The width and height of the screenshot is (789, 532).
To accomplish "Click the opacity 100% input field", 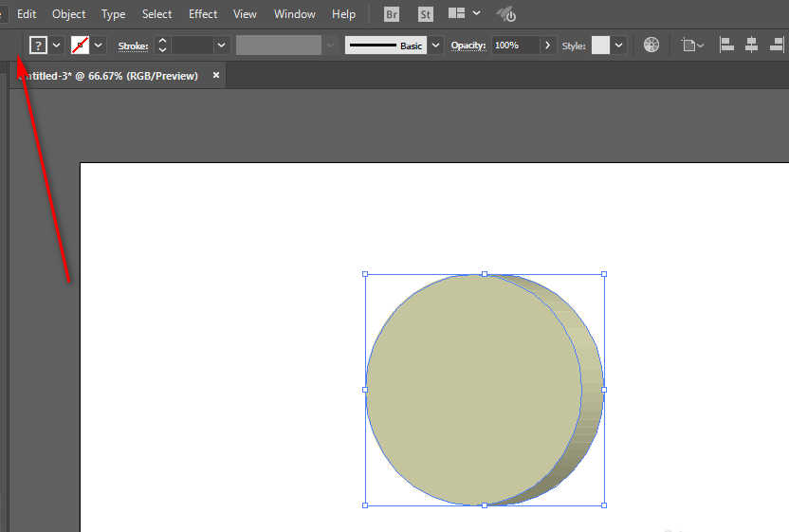I will [x=516, y=46].
